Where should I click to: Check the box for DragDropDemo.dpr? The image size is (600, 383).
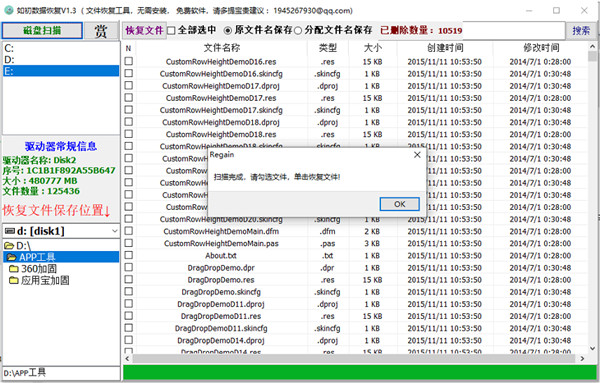[x=129, y=267]
